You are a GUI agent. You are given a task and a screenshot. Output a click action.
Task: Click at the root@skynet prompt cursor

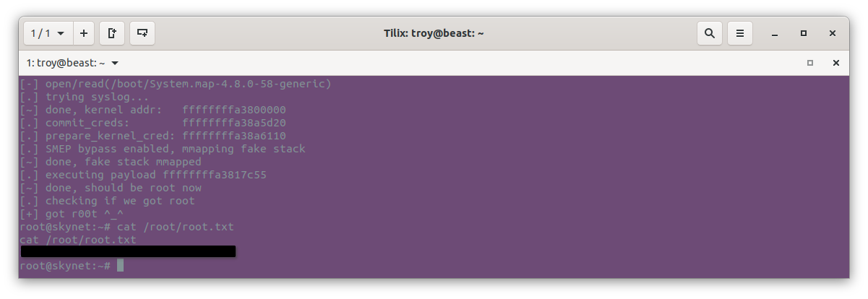(120, 266)
